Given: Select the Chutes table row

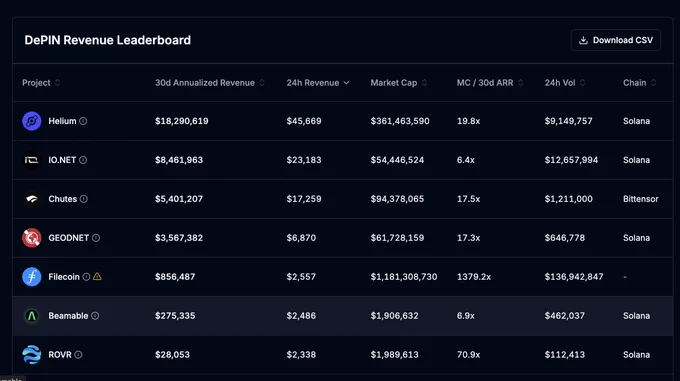Looking at the screenshot, I should [343, 199].
